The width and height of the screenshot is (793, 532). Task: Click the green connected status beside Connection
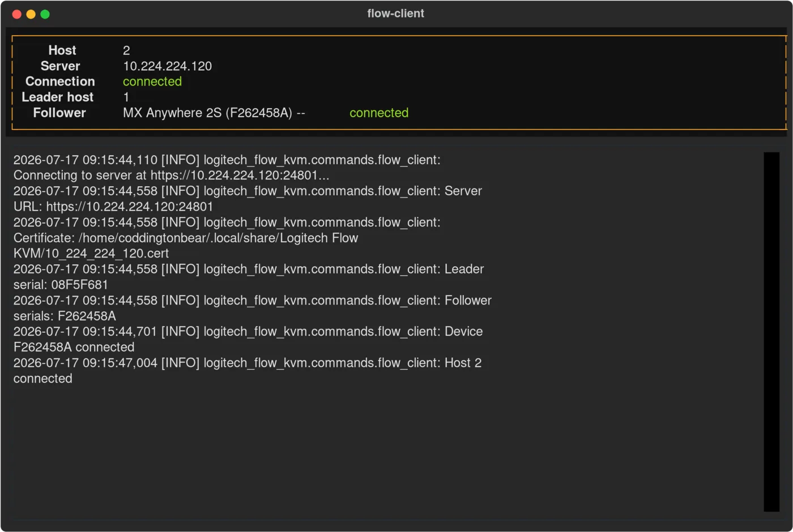tap(152, 81)
